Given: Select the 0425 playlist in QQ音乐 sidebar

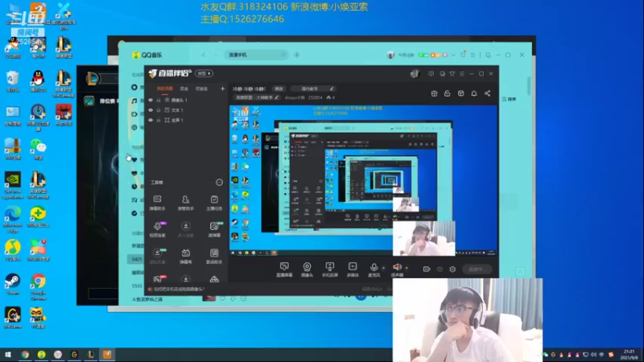Looking at the screenshot, I should [x=137, y=259].
